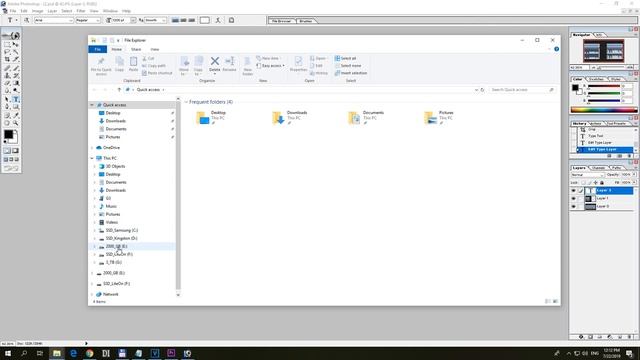This screenshot has width=640, height=360.
Task: Collapse the Quick access tree node
Action: pos(92,105)
